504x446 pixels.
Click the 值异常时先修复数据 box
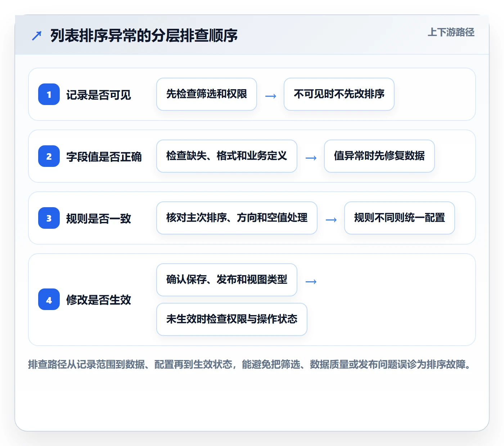pyautogui.click(x=379, y=156)
